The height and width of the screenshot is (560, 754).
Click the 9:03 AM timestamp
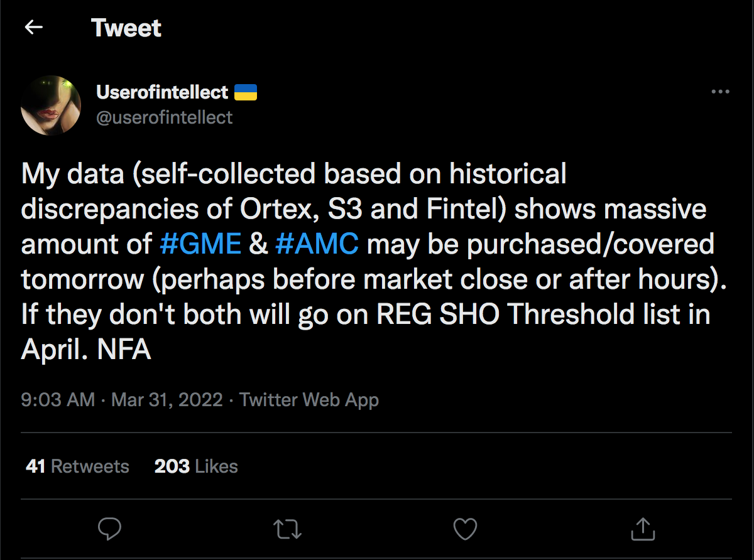pos(58,400)
